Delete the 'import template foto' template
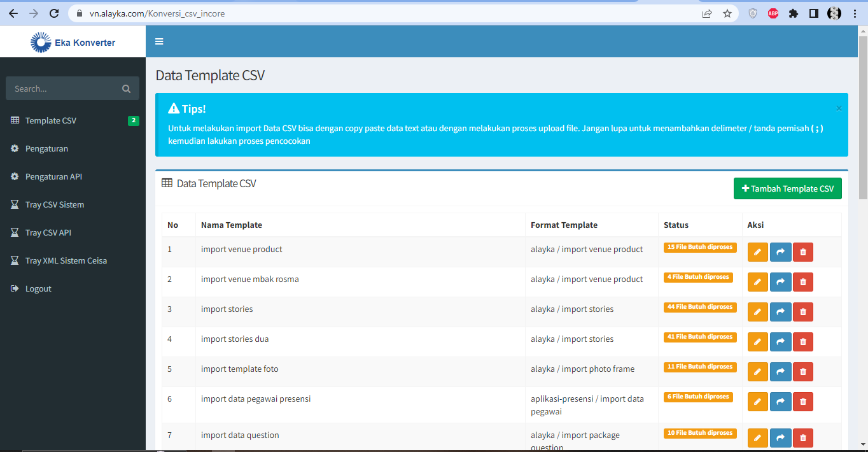 [802, 372]
